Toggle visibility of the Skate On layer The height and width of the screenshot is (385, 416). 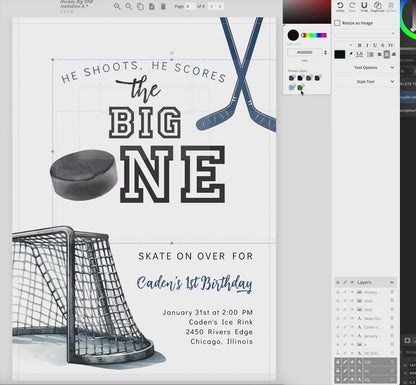[352, 318]
